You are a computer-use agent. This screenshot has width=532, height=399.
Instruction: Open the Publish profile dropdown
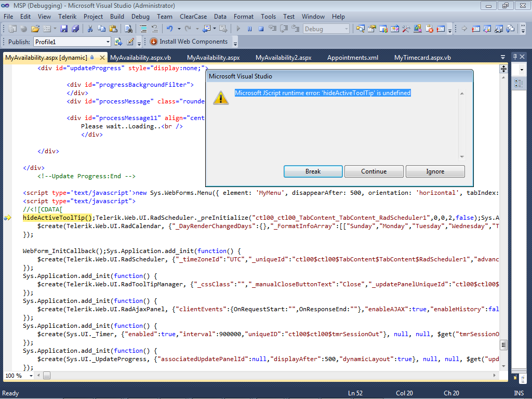click(x=108, y=42)
